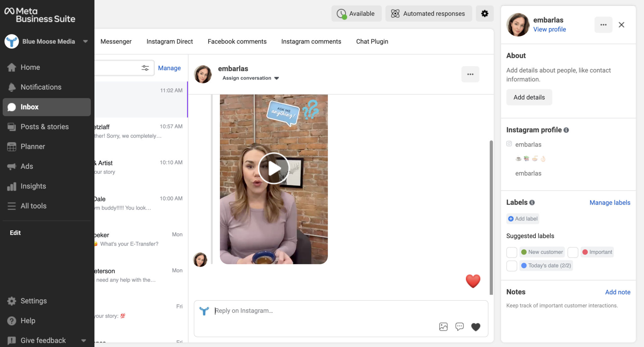This screenshot has height=347, width=644.
Task: Open conversation filter sliders icon
Action: (x=145, y=68)
